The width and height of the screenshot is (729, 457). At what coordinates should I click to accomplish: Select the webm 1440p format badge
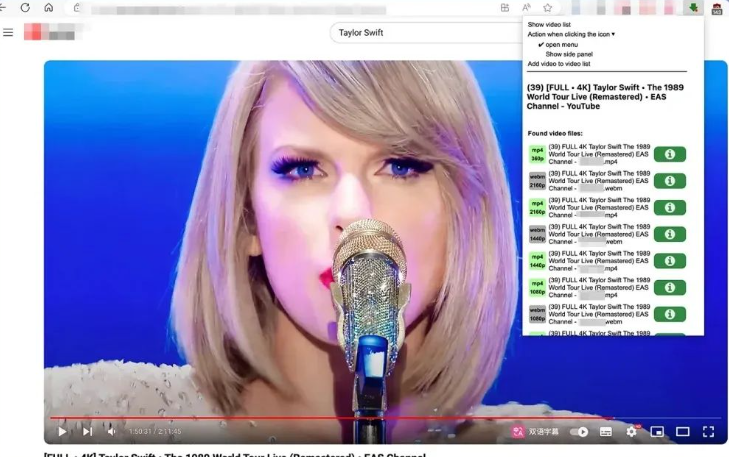537,234
